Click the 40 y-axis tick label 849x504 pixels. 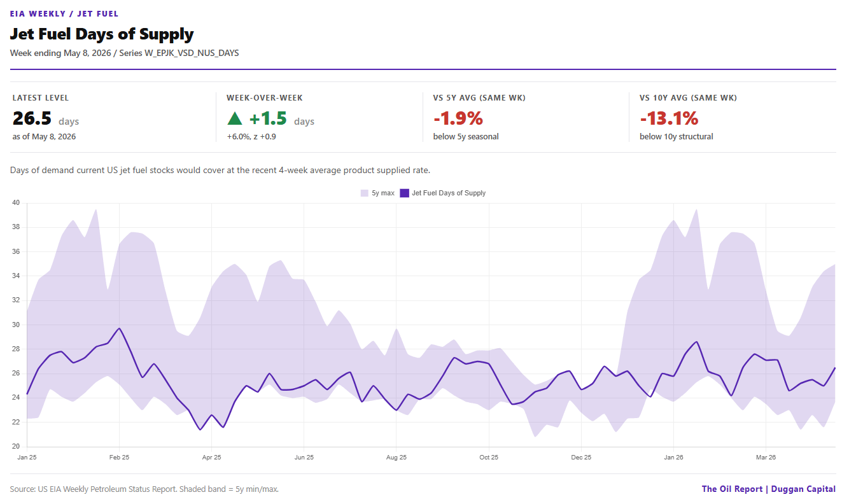pyautogui.click(x=16, y=202)
